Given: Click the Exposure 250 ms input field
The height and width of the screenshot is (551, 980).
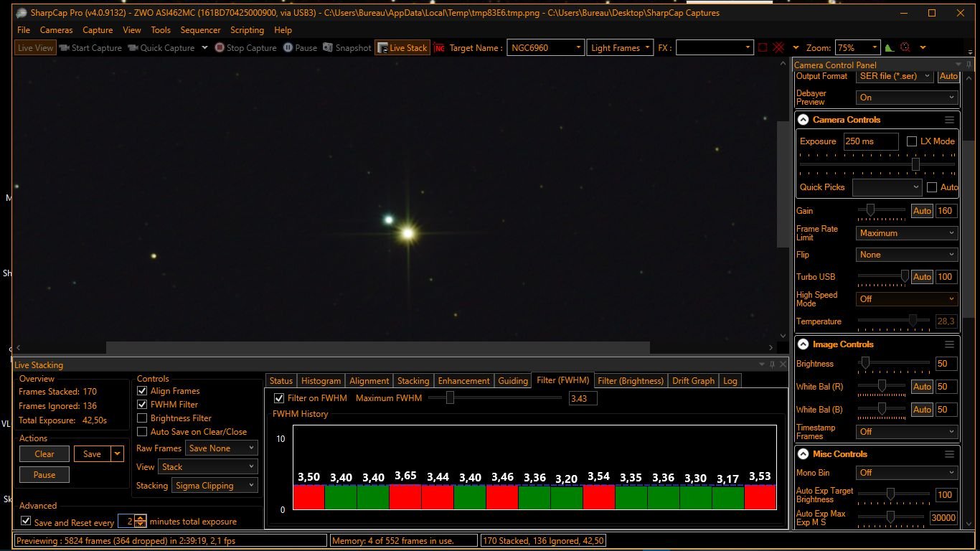Looking at the screenshot, I should coord(871,141).
